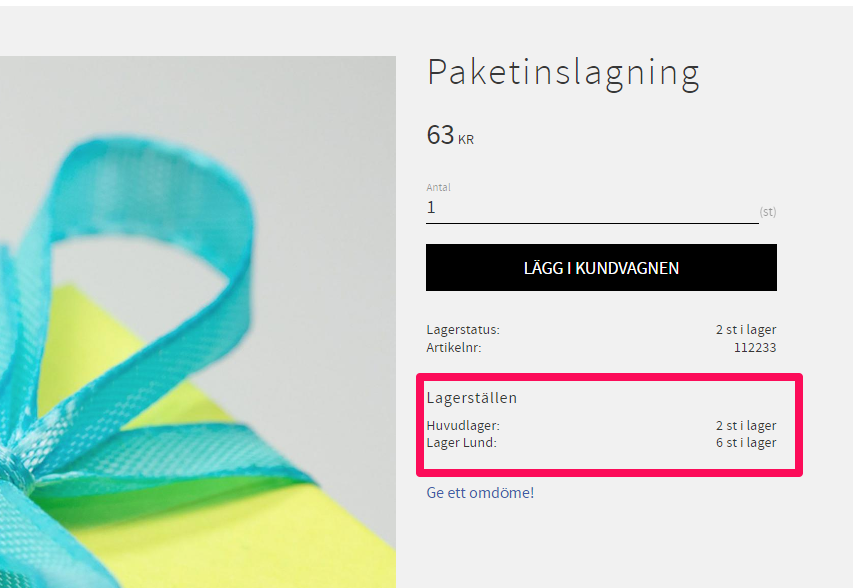Click the Artikelnr label
Screen dimensions: 853x588
454,348
